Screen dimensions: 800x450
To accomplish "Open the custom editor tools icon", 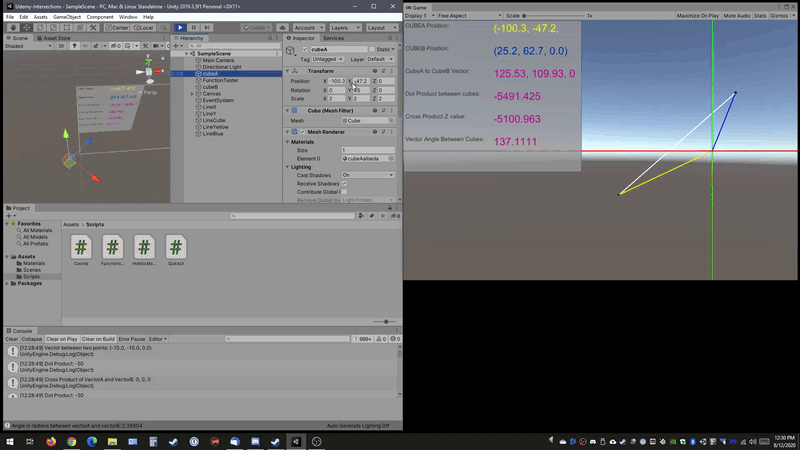I will (93, 28).
